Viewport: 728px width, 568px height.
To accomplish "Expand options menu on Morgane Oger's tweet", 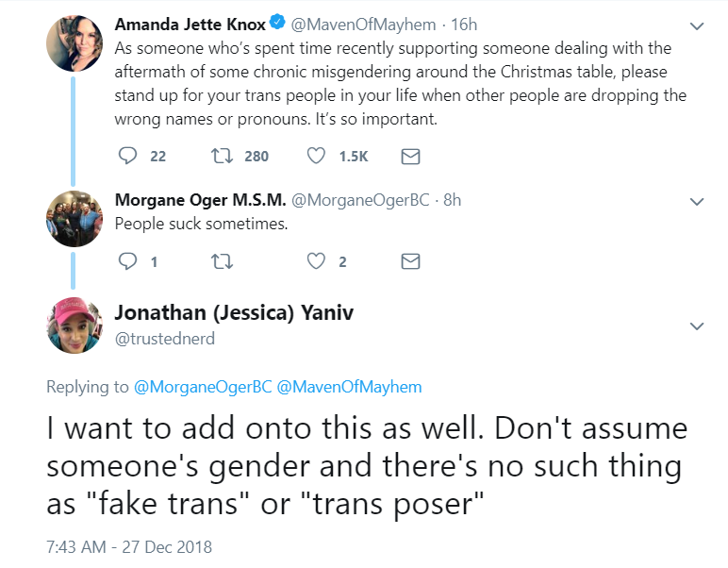I will pos(697,202).
